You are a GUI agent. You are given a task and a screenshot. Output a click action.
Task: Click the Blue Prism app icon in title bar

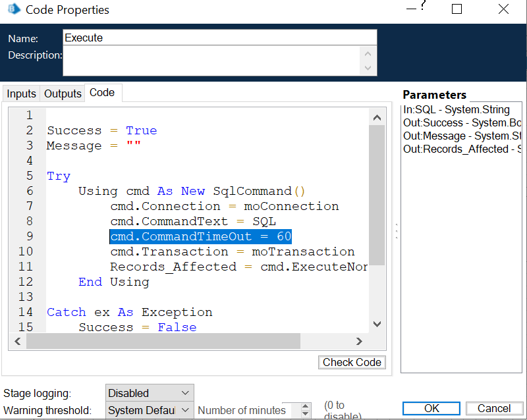coord(14,9)
